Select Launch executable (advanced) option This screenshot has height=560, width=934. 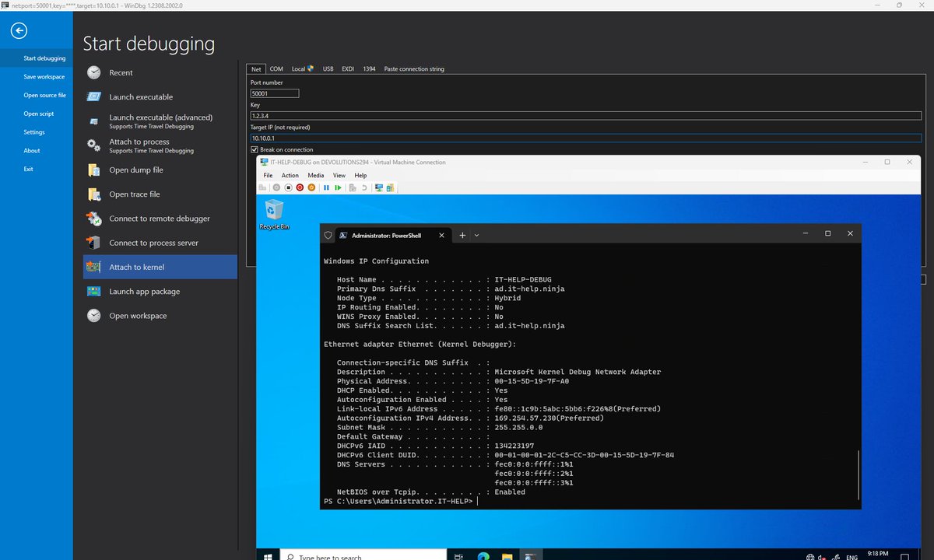(160, 121)
